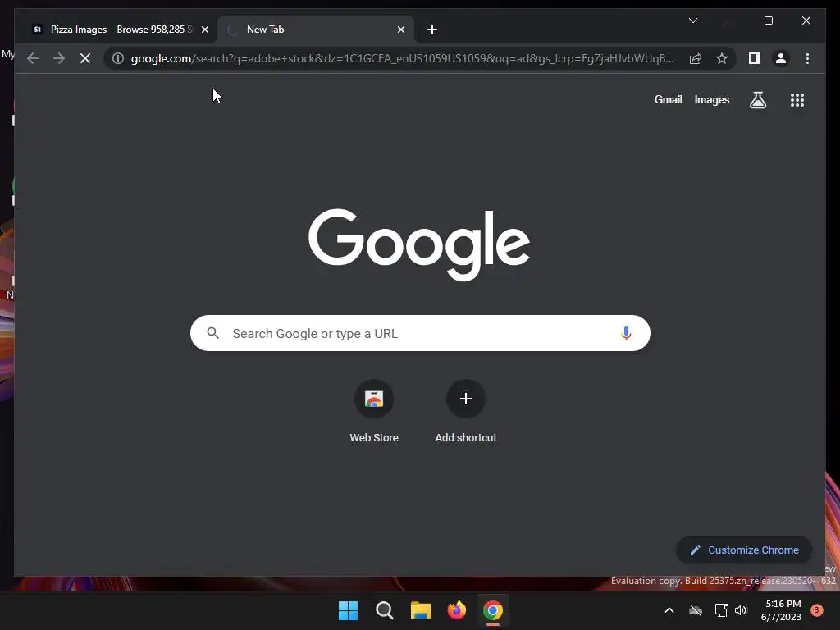Open the Google apps grid
Screen dimensions: 840x630
coord(797,100)
